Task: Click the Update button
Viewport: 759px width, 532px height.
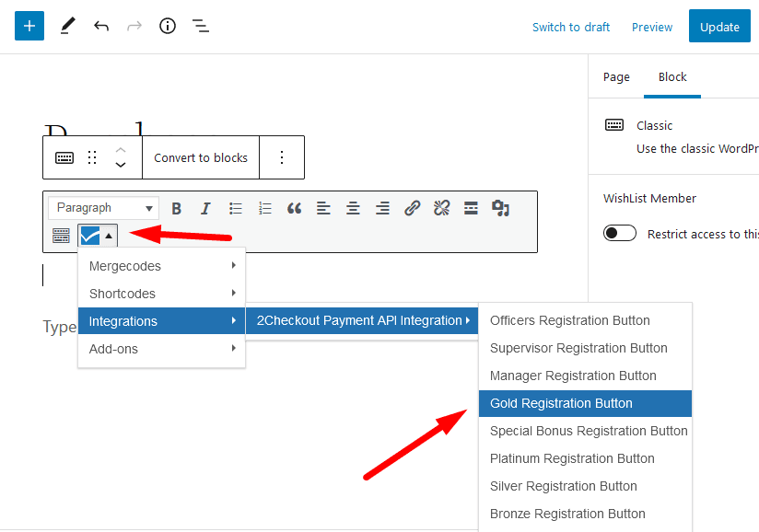Action: tap(719, 26)
